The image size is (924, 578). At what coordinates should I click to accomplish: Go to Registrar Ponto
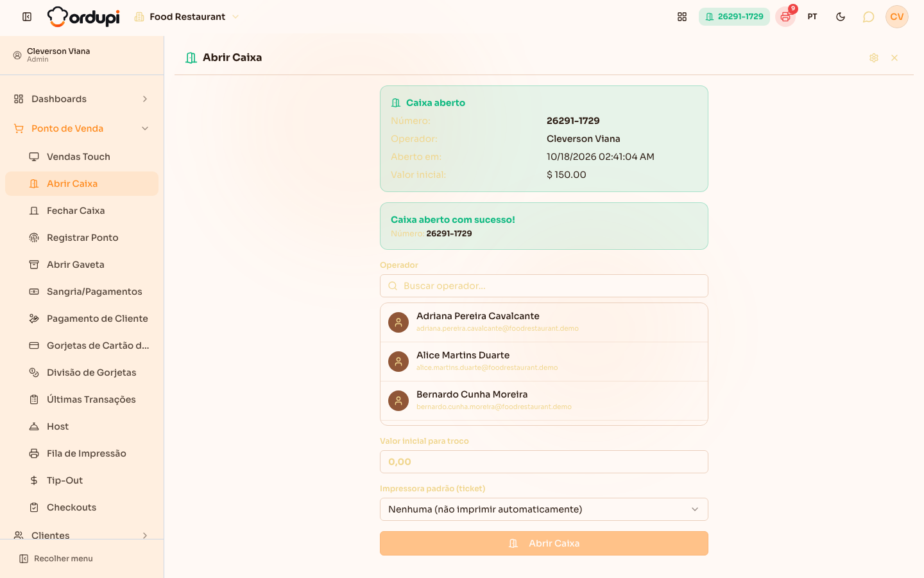81,238
